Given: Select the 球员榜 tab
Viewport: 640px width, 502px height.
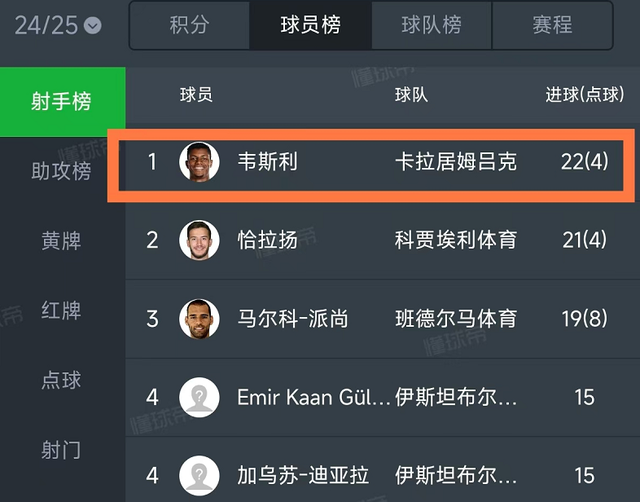Looking at the screenshot, I should (311, 25).
